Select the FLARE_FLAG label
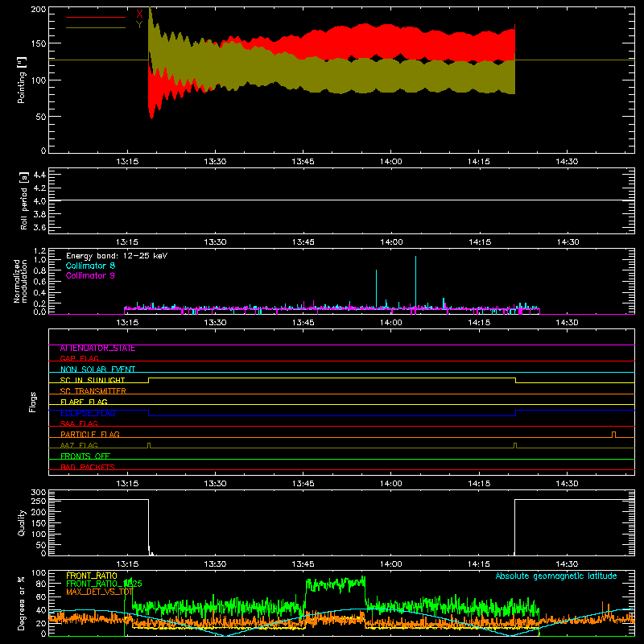Screen dimensions: 644x644 [x=84, y=402]
